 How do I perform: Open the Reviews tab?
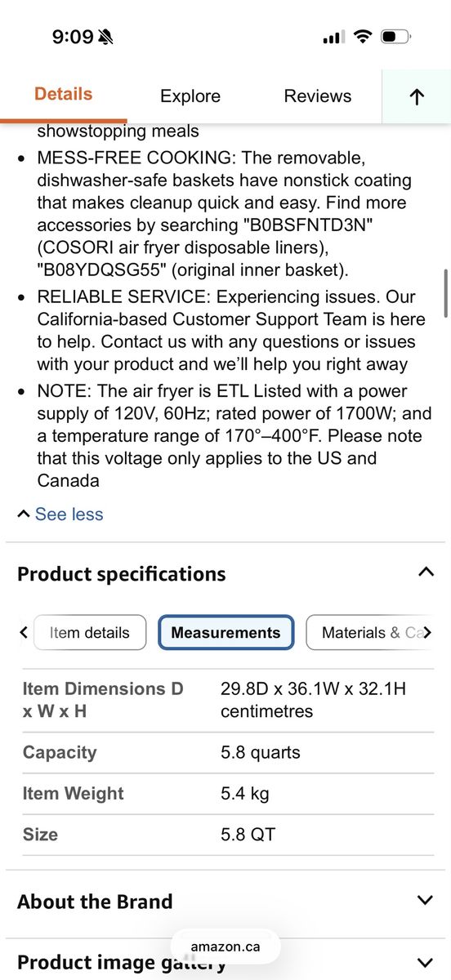pyautogui.click(x=318, y=96)
